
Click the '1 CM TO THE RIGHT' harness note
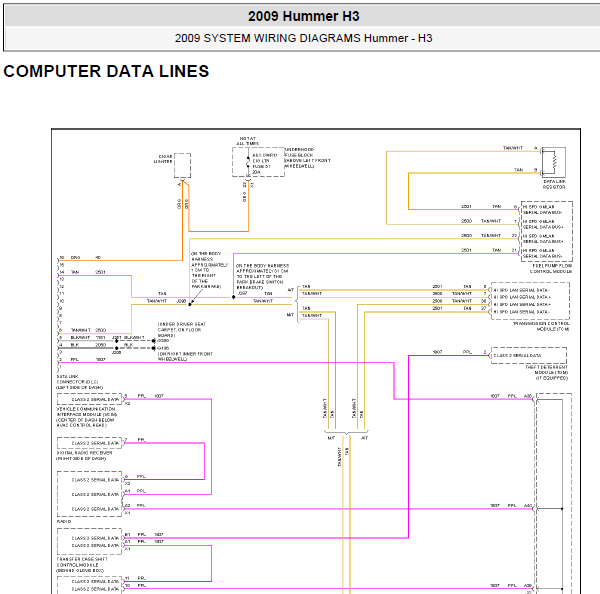pyautogui.click(x=209, y=270)
